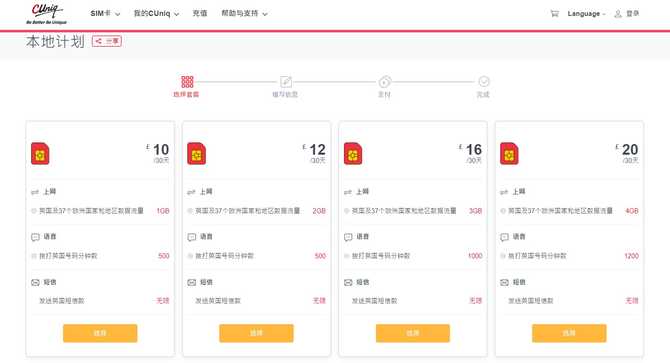
Task: Click the fill-in information step icon
Action: pos(285,82)
